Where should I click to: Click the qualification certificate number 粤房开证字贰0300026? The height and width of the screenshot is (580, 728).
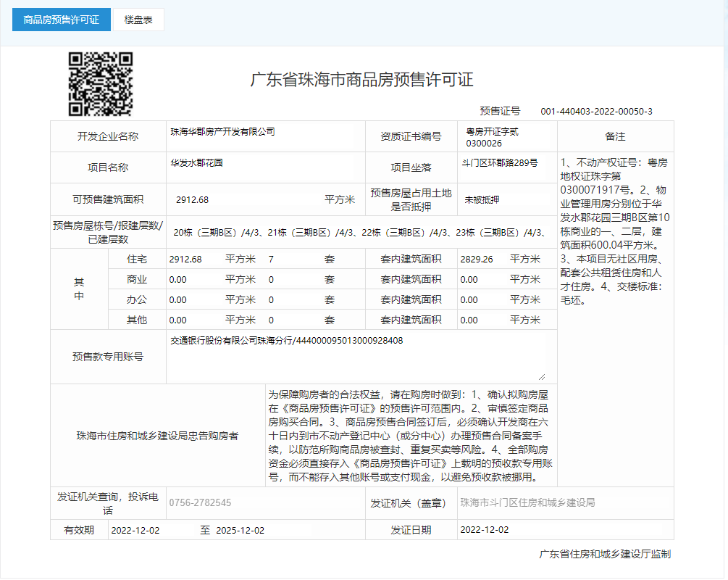point(493,138)
